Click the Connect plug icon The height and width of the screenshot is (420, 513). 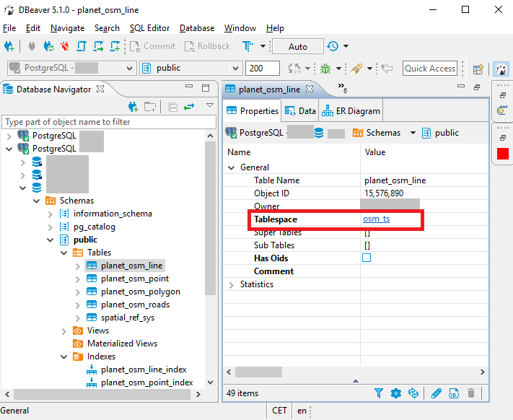click(x=32, y=46)
